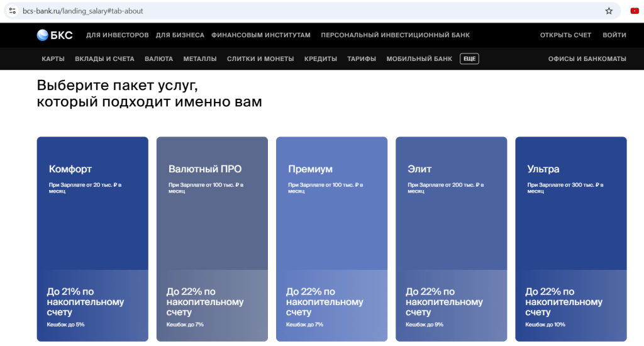644x346 pixels.
Task: Open the Карты menu item
Action: click(x=53, y=59)
